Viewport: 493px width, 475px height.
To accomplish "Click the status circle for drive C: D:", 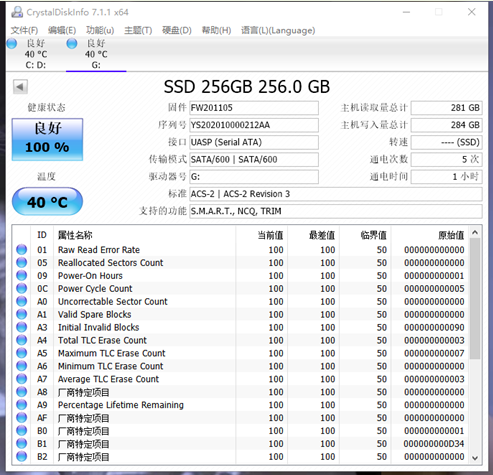I will 12,44.
